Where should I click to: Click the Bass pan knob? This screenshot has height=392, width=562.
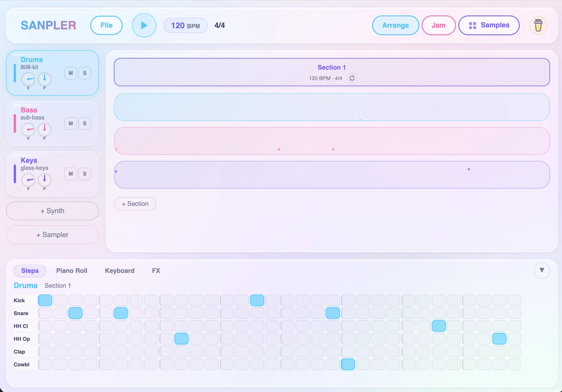pyautogui.click(x=45, y=129)
